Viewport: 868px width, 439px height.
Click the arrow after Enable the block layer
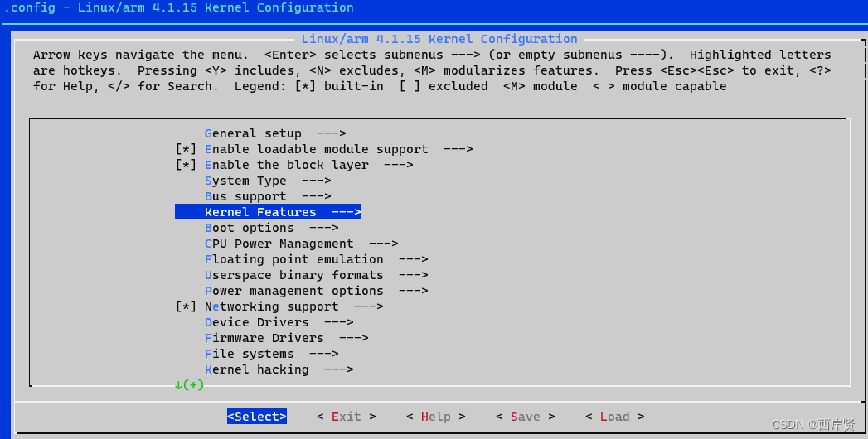pyautogui.click(x=398, y=165)
